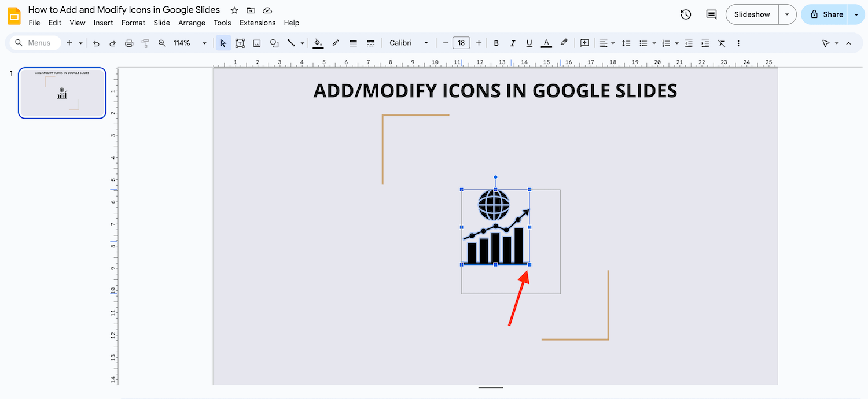Open the Help menu
868x399 pixels.
click(292, 23)
